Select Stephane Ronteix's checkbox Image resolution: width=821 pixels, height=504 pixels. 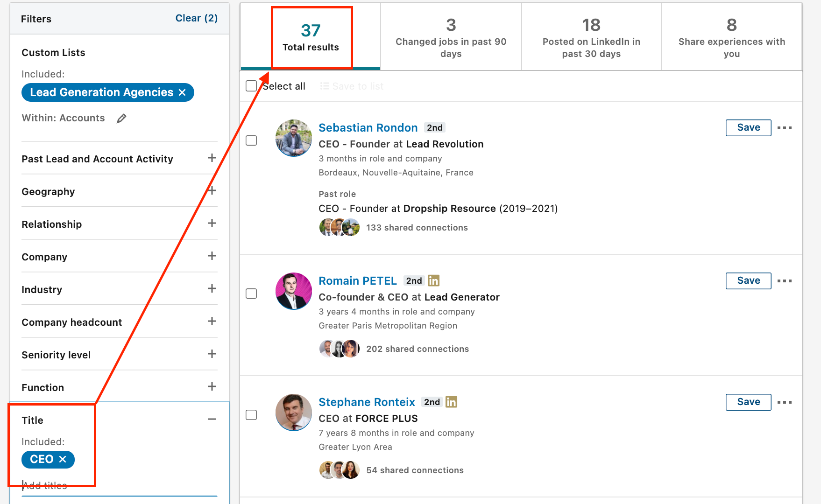(251, 415)
